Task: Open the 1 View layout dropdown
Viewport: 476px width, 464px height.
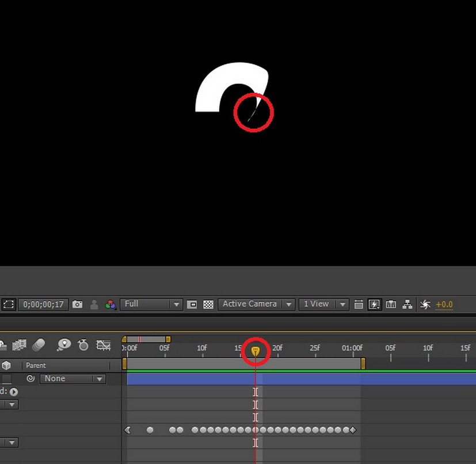Action: click(323, 304)
